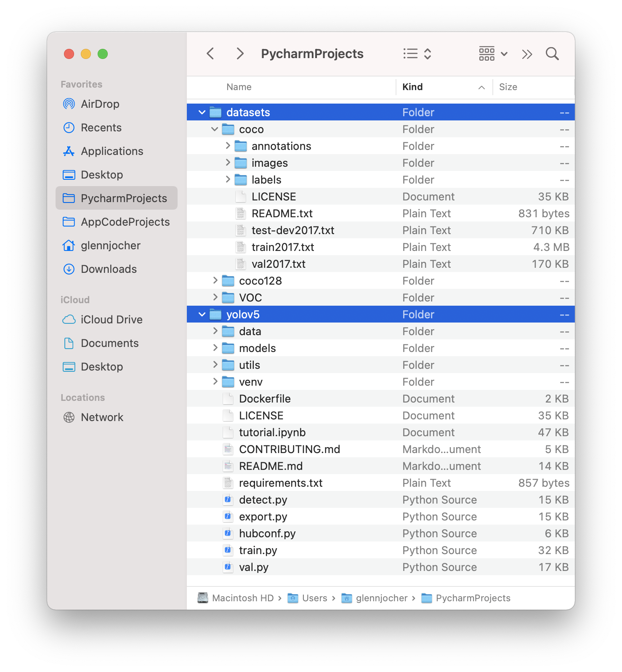
Task: Click the search magnifier icon
Action: 552,54
